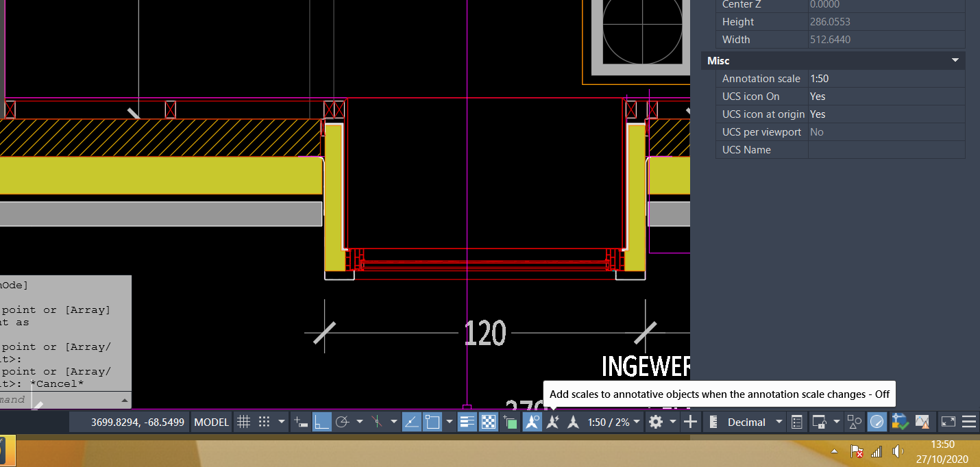Image resolution: width=980 pixels, height=467 pixels.
Task: Open Action Center flag icon in tray
Action: pyautogui.click(x=857, y=452)
